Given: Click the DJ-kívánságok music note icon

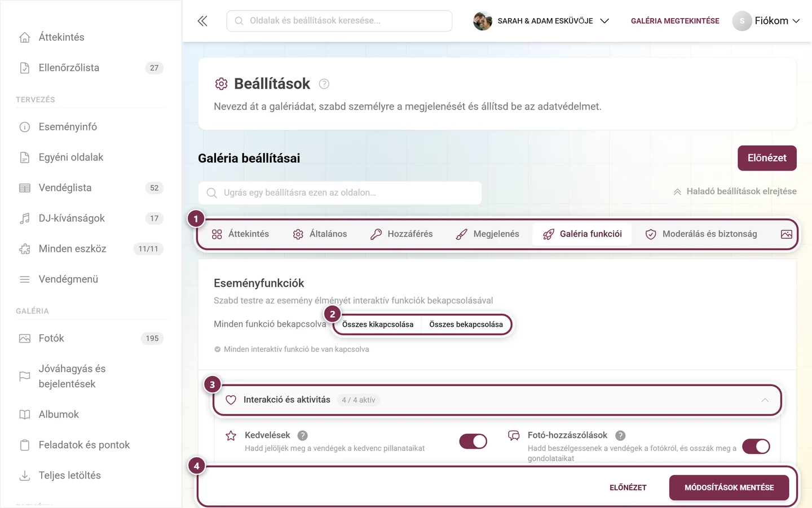Looking at the screenshot, I should click(25, 218).
